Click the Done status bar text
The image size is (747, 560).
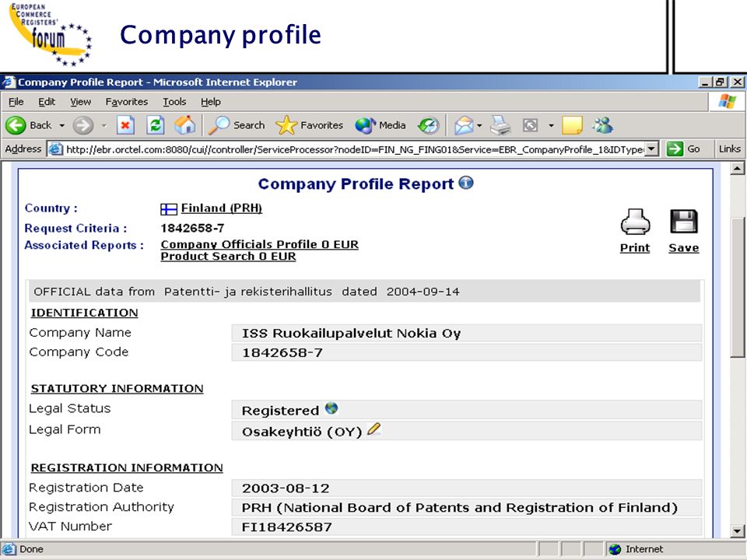coord(31,549)
